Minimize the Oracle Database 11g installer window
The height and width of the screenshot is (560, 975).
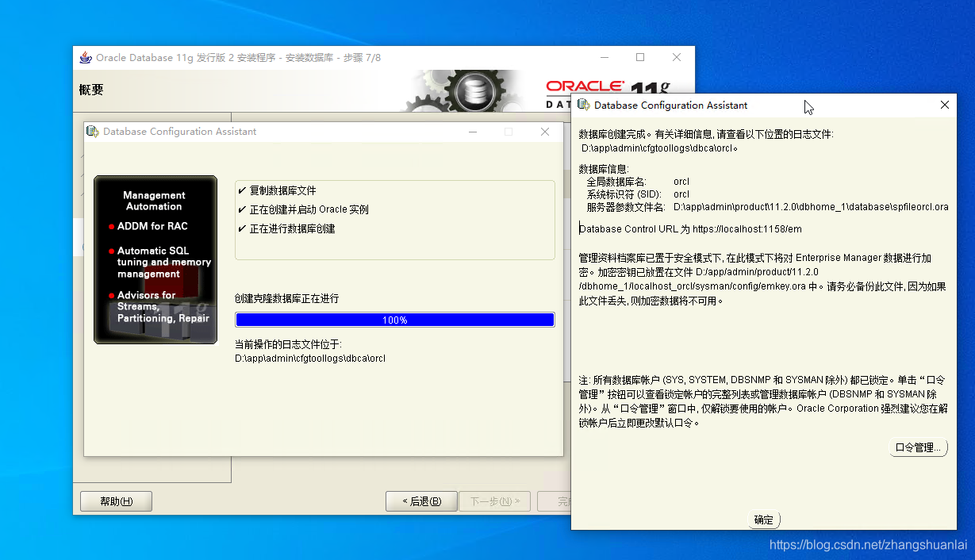tap(604, 57)
